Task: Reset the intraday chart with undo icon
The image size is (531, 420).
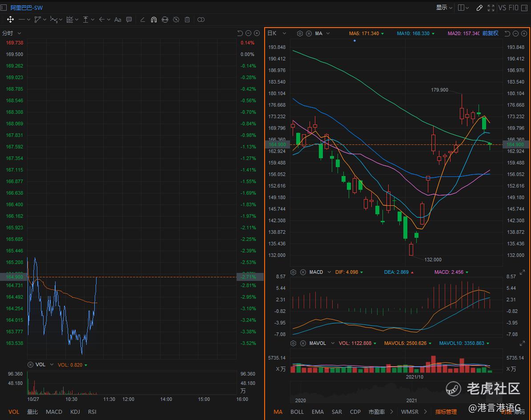Action: point(240,33)
